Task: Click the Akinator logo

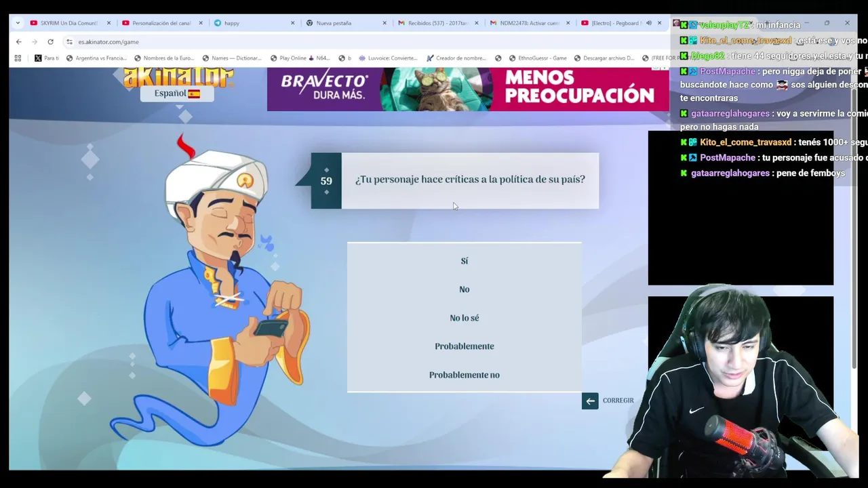Action: tap(178, 77)
